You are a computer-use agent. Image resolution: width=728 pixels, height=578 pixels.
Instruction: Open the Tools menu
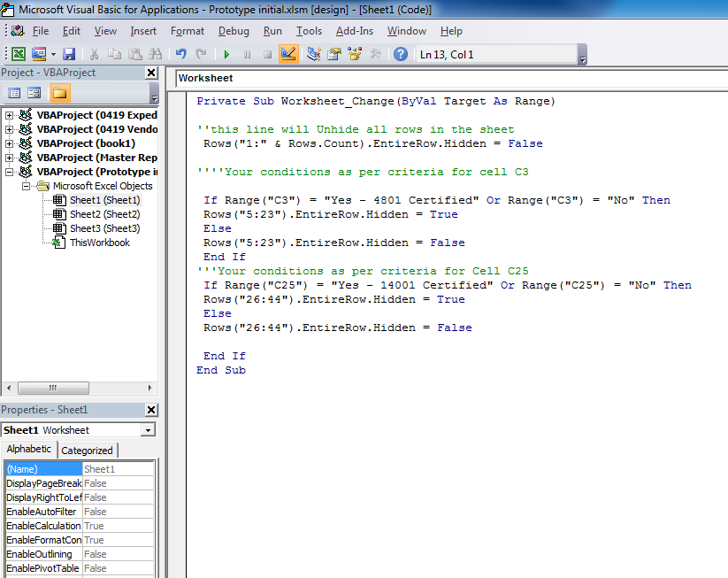point(309,31)
